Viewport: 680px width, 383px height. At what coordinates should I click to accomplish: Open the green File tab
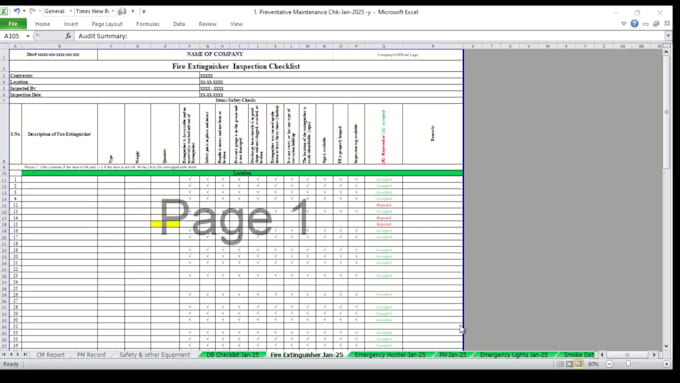[x=13, y=24]
